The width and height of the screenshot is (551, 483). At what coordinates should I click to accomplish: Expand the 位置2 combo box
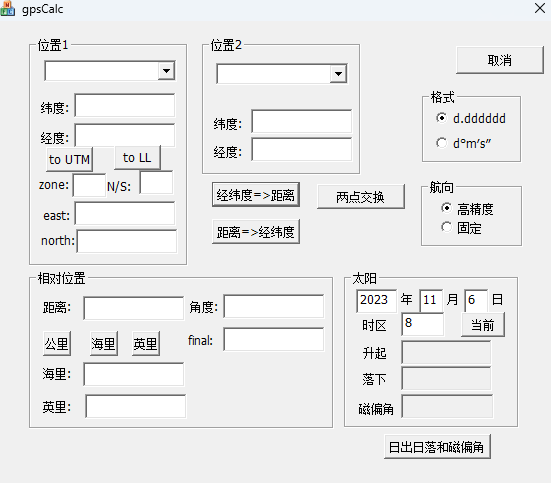(338, 74)
